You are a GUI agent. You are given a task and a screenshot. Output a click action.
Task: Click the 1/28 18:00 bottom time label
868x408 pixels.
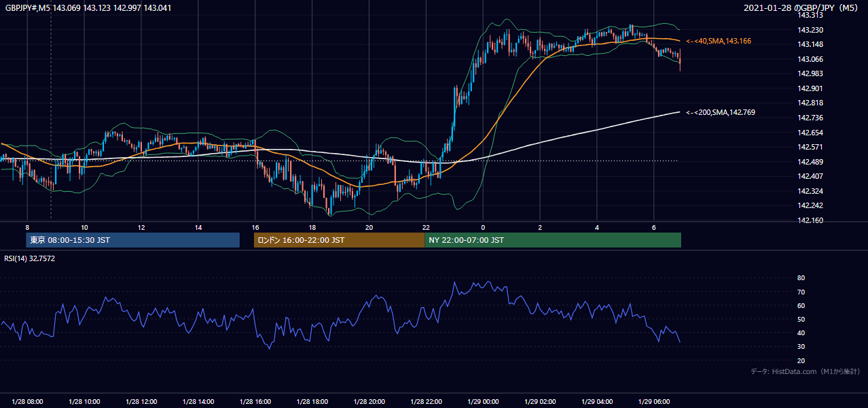pyautogui.click(x=312, y=402)
